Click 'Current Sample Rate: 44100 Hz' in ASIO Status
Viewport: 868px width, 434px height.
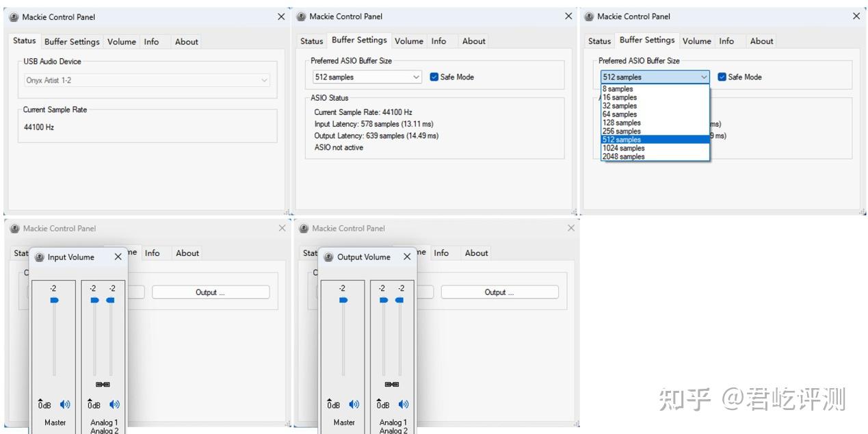[363, 112]
